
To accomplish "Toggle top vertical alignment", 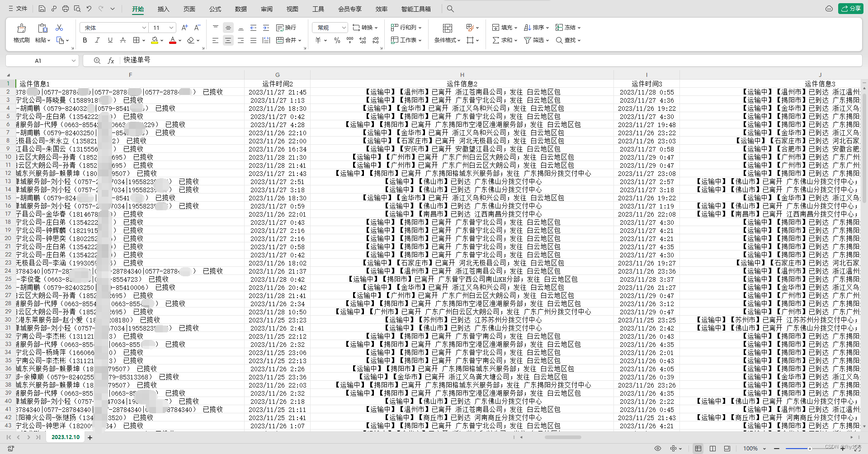I will [x=216, y=28].
